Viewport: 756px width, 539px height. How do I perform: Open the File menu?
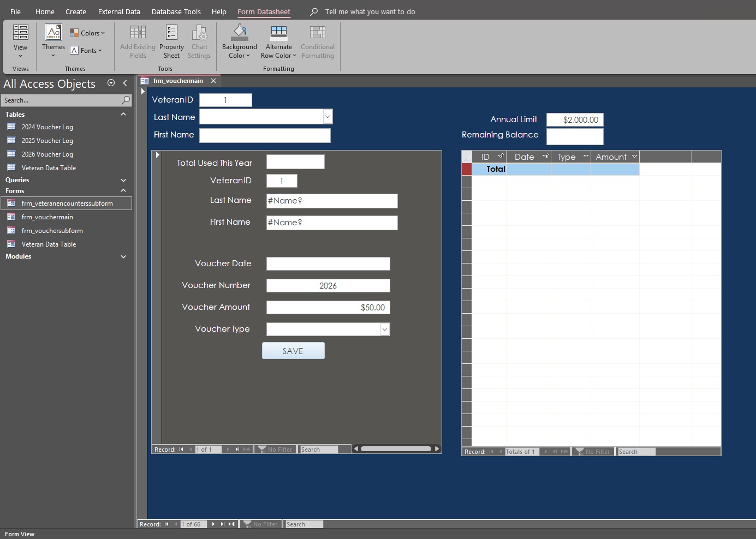pyautogui.click(x=15, y=11)
